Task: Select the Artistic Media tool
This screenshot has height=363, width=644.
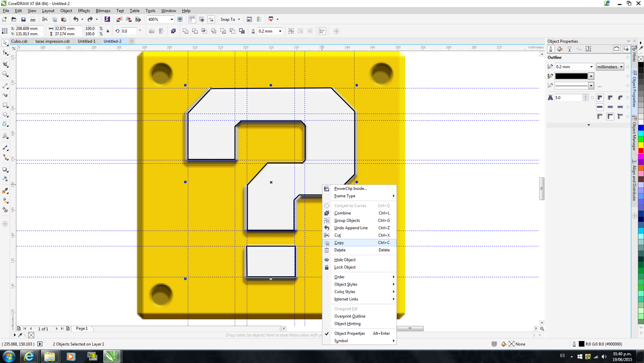Action: [x=5, y=95]
